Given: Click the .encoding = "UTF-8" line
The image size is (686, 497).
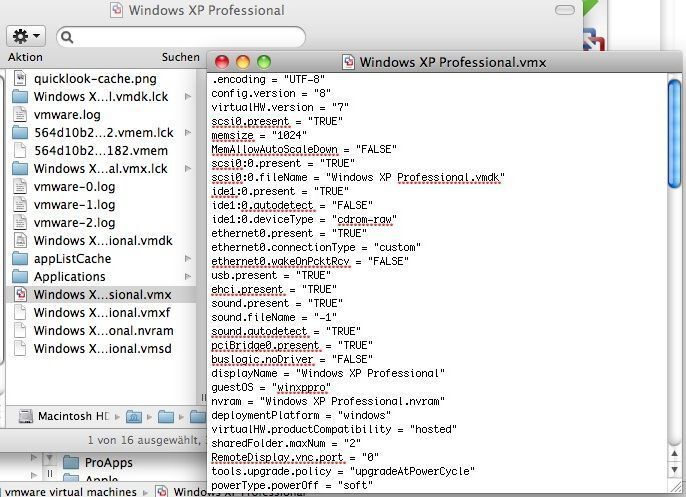Looking at the screenshot, I should [268, 79].
